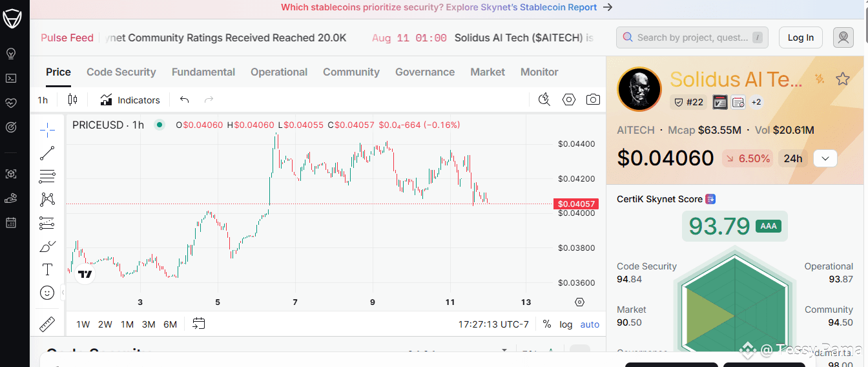
Task: Open the user profile avatar icon
Action: click(843, 37)
